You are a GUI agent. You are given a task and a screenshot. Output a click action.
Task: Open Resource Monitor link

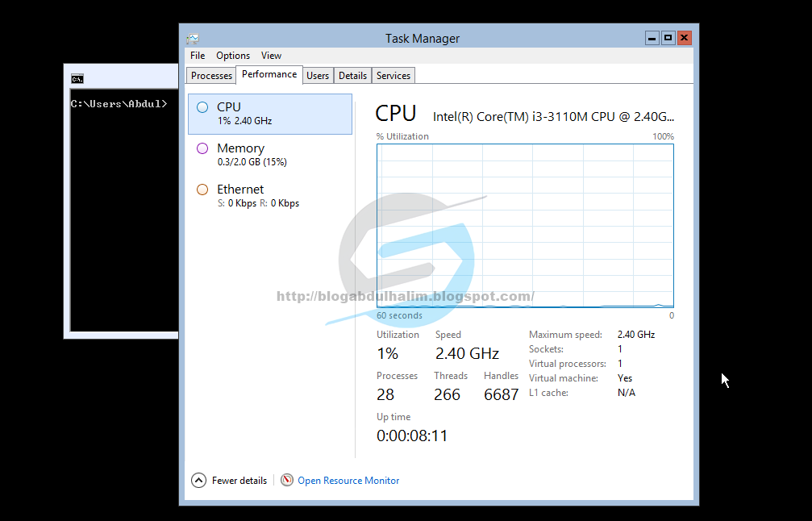pos(348,481)
